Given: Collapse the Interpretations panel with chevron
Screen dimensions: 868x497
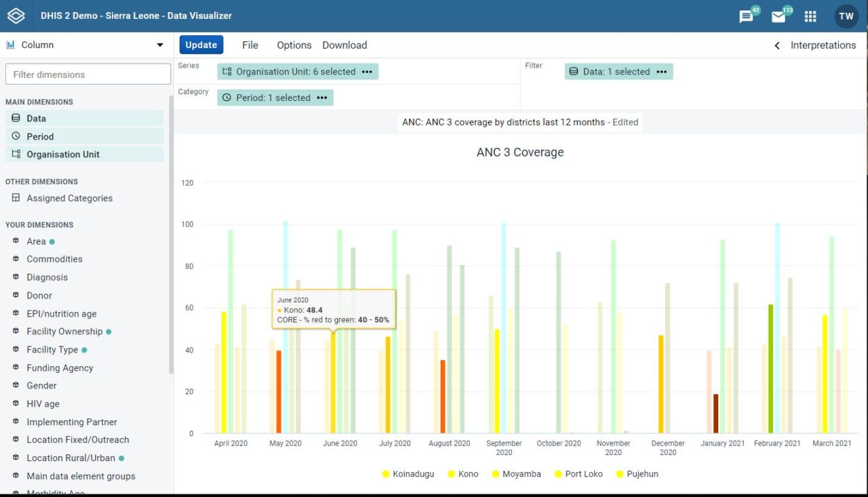Looking at the screenshot, I should pos(776,45).
